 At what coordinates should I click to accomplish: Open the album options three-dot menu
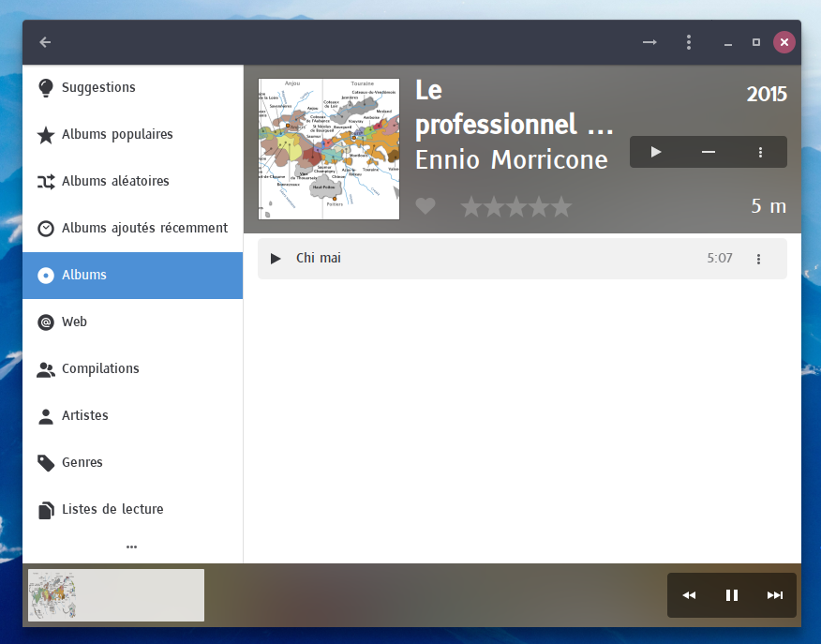click(x=761, y=152)
